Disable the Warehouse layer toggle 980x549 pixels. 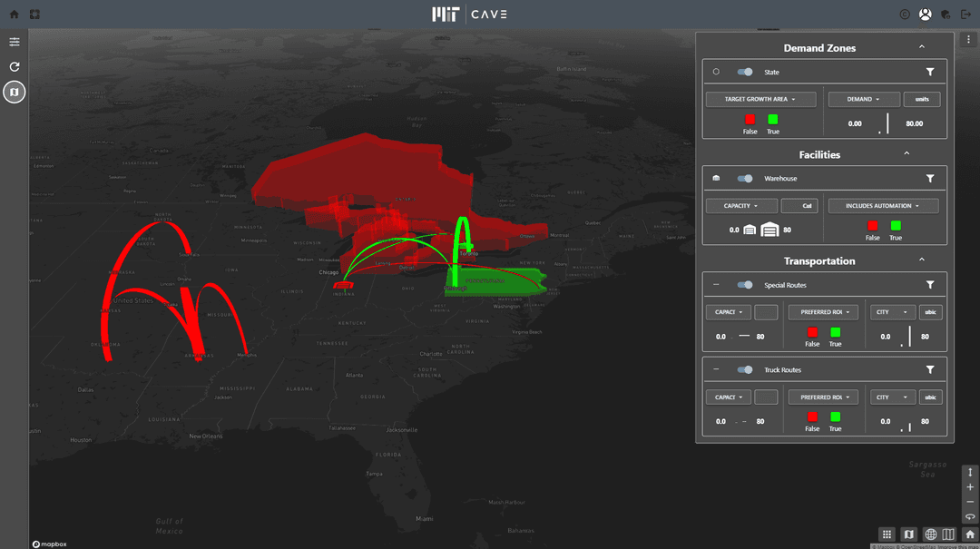pos(745,179)
